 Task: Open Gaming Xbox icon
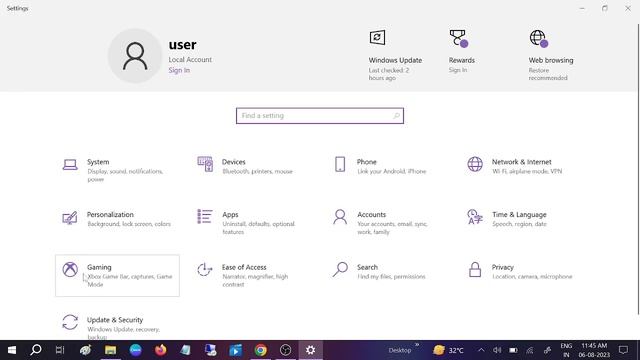tap(70, 269)
